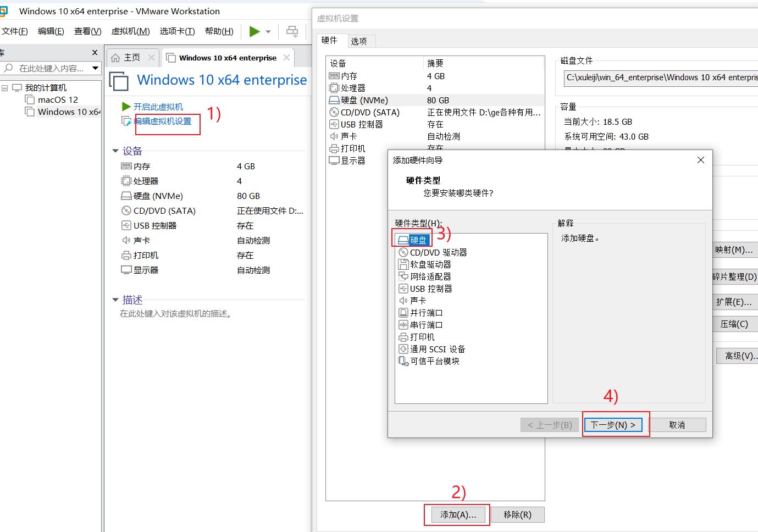Click the 编辑虚拟机设置 link
Image resolution: width=758 pixels, height=532 pixels.
click(x=163, y=121)
